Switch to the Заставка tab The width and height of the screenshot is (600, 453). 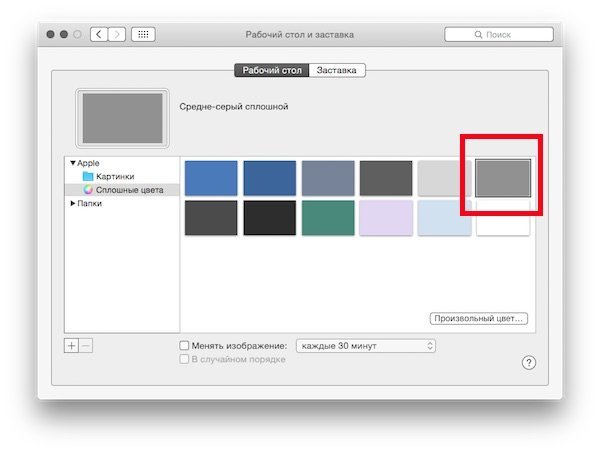coord(337,70)
